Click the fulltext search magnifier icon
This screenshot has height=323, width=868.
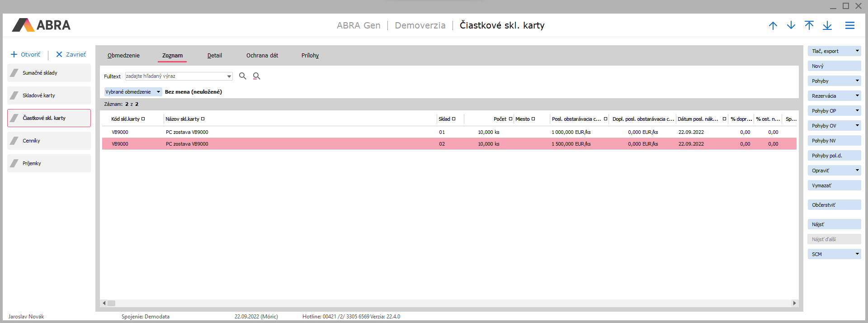(x=243, y=76)
